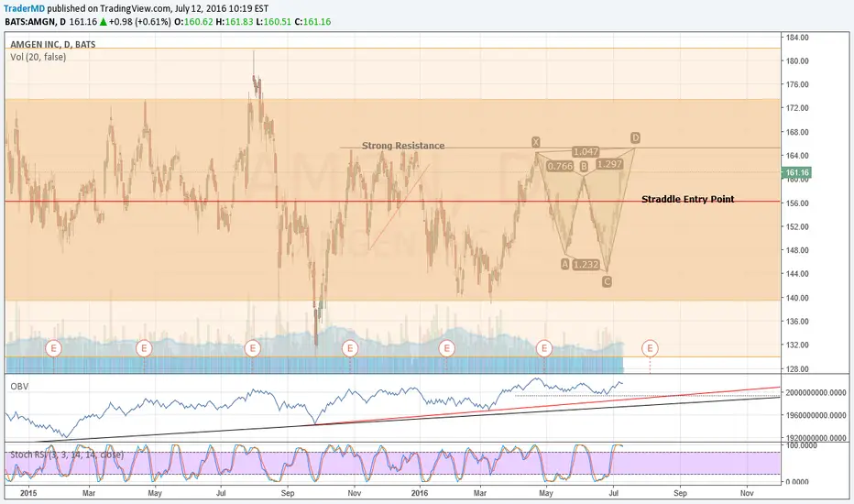Click the C point label of the pattern
The image size is (854, 504).
pos(607,281)
